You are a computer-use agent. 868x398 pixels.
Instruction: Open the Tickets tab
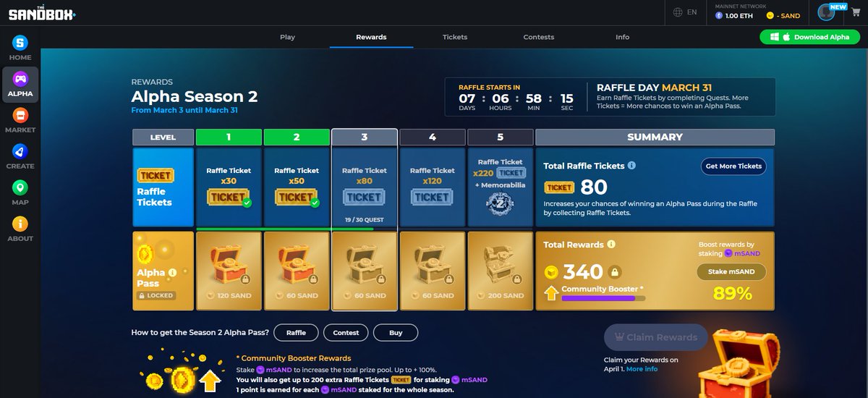click(455, 37)
